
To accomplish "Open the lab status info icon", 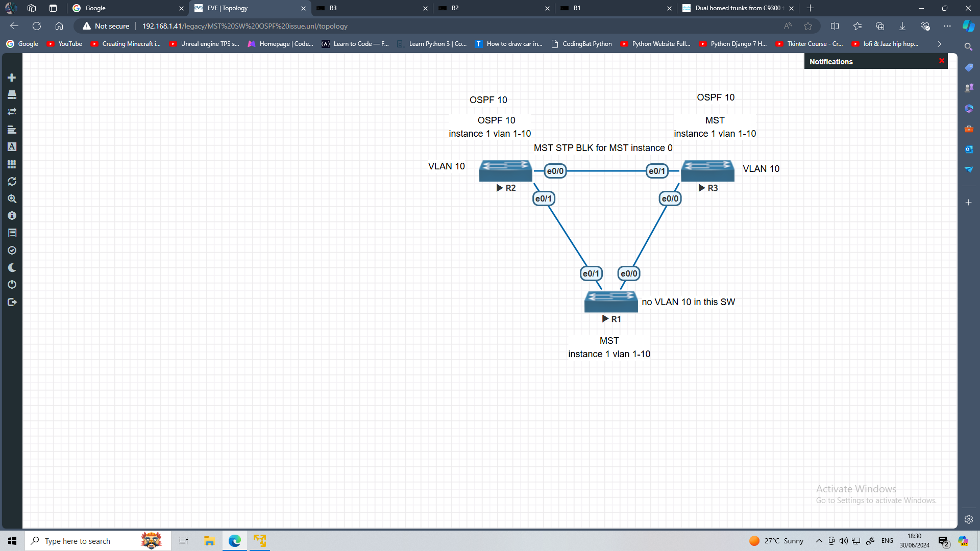I will coord(12,216).
